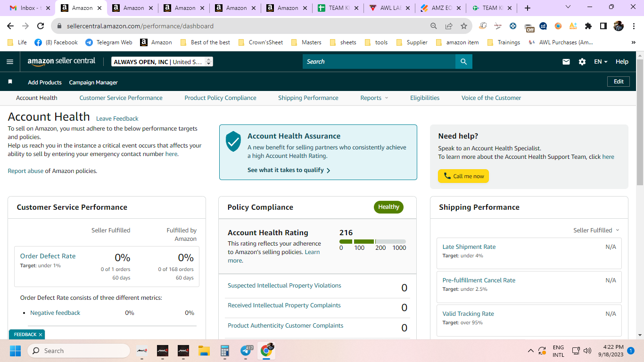The width and height of the screenshot is (644, 362).
Task: Click the Account Health Rating progress bar
Action: pos(372,242)
